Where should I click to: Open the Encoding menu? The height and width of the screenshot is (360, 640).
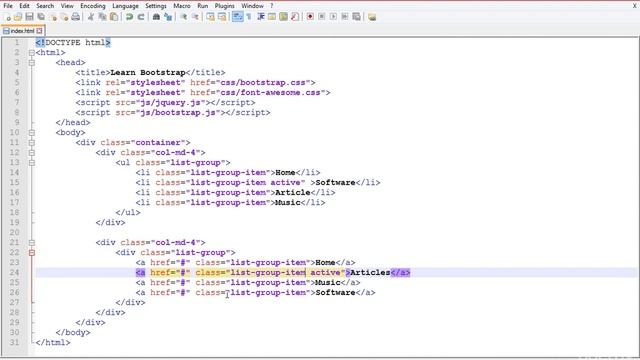pyautogui.click(x=93, y=6)
